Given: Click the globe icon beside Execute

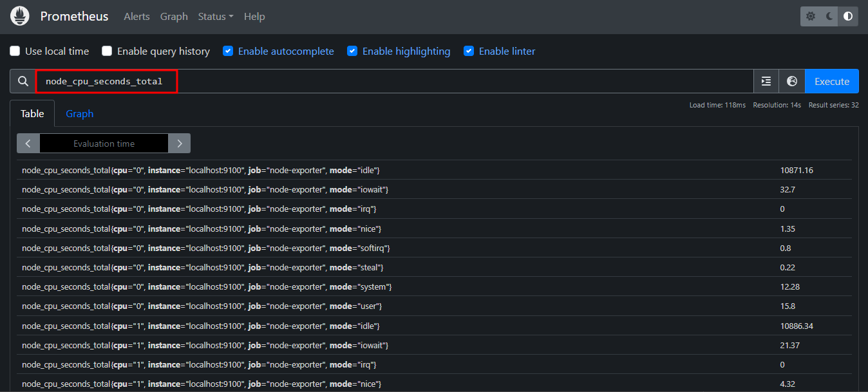Looking at the screenshot, I should click(x=791, y=81).
